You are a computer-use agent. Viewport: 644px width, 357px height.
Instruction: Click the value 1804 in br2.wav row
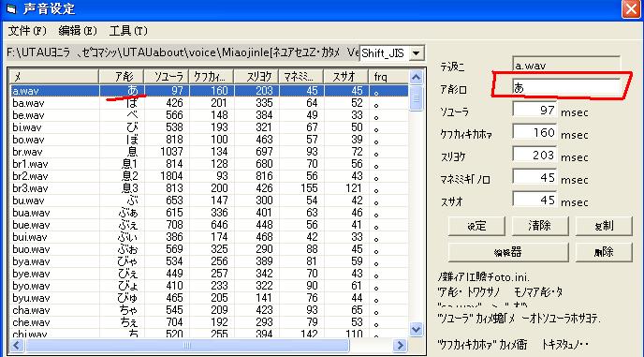point(171,176)
